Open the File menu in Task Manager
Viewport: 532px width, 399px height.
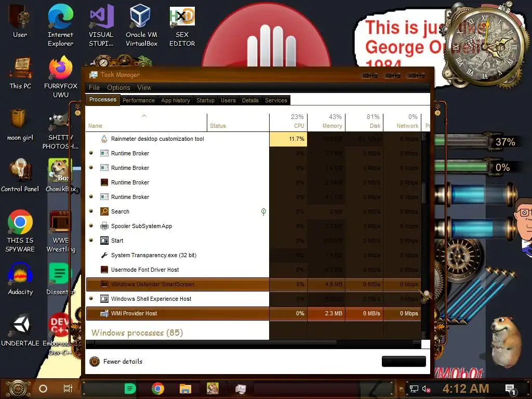[94, 87]
